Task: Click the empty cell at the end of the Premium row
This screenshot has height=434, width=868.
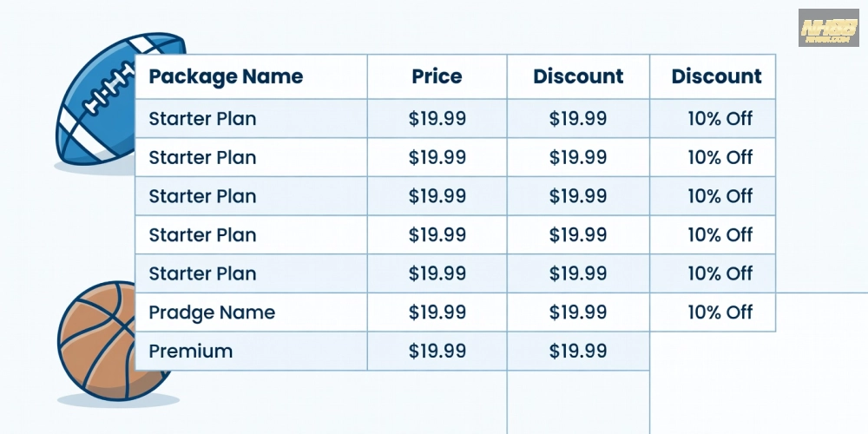Action: click(x=712, y=352)
